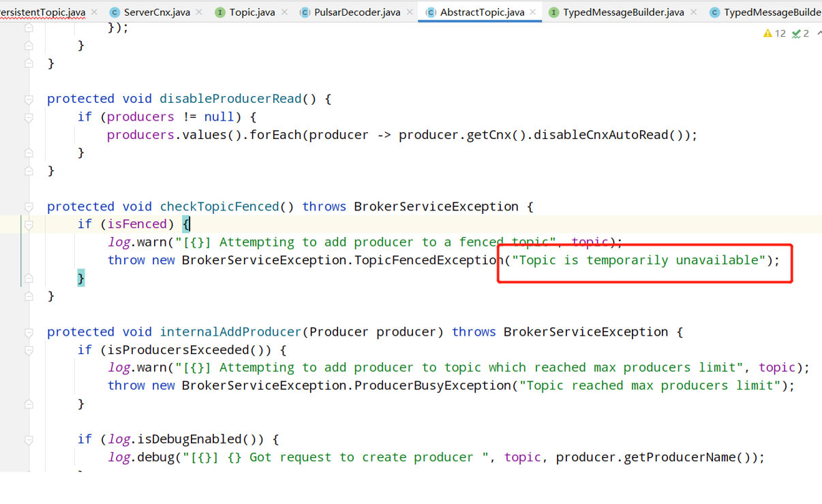Click the 'Producer producer' parameter declaration

point(373,332)
